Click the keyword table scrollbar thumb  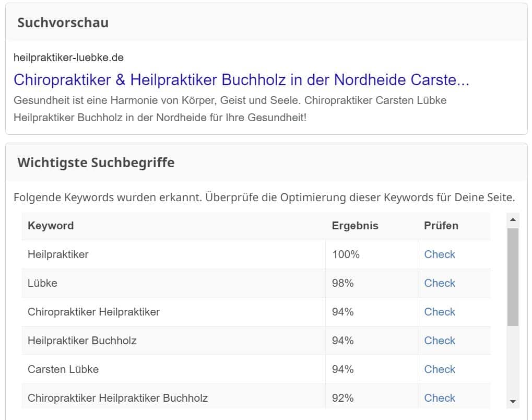[x=513, y=277]
